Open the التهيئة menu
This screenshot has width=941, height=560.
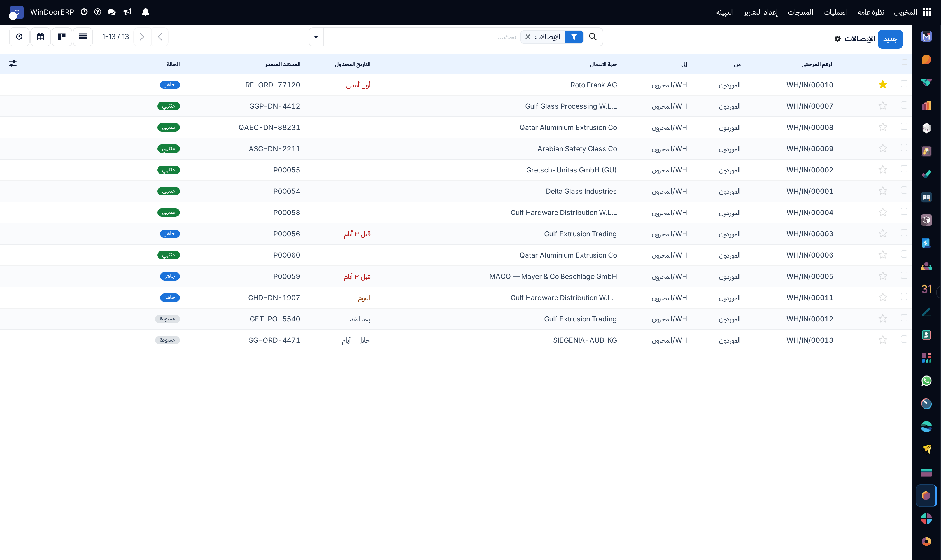tap(725, 12)
